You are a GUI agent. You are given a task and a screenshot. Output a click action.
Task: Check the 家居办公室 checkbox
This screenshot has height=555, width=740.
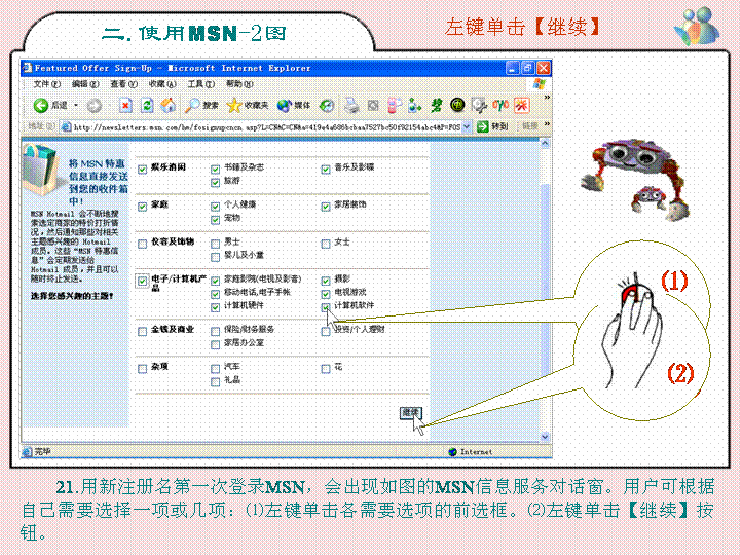pos(216,345)
